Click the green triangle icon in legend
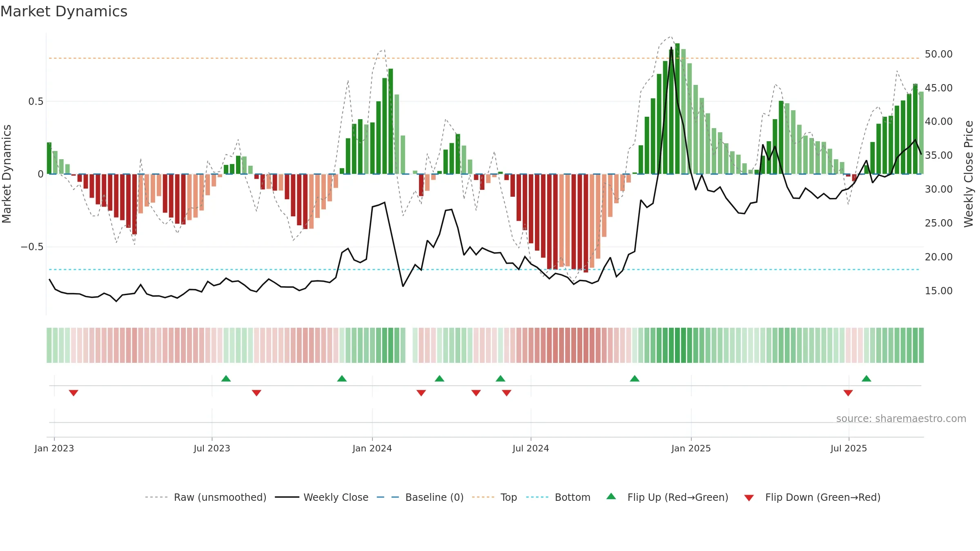The width and height of the screenshot is (980, 551). click(611, 496)
